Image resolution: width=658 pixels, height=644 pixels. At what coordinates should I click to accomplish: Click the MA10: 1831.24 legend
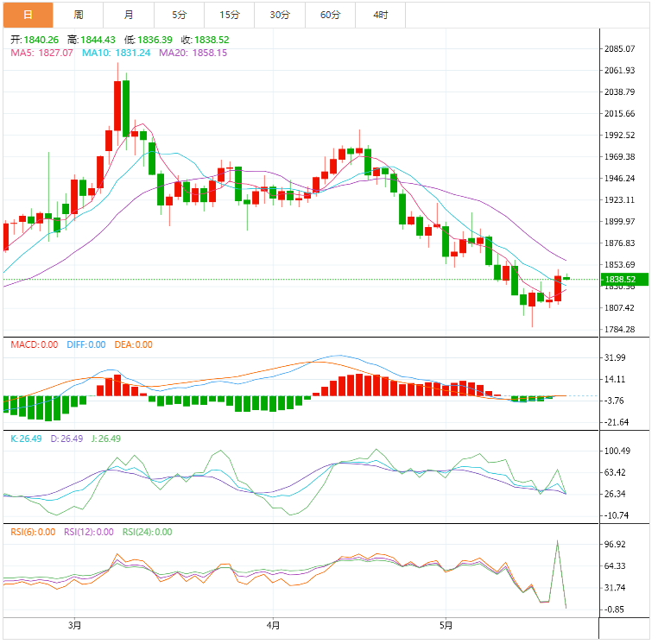[117, 53]
